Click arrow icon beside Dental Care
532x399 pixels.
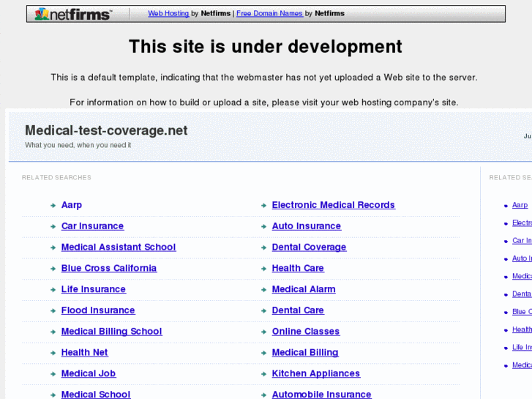(x=263, y=310)
